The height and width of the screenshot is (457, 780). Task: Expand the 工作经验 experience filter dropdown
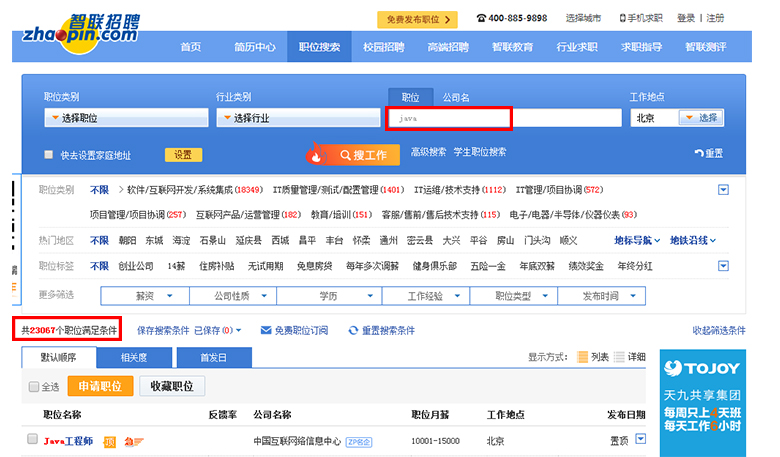click(x=432, y=296)
